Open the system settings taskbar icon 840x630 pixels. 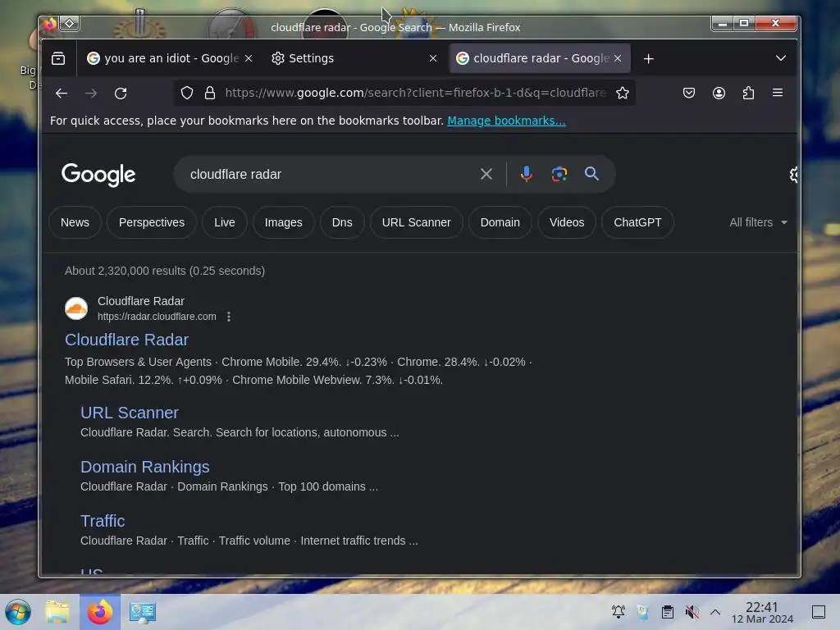[143, 612]
